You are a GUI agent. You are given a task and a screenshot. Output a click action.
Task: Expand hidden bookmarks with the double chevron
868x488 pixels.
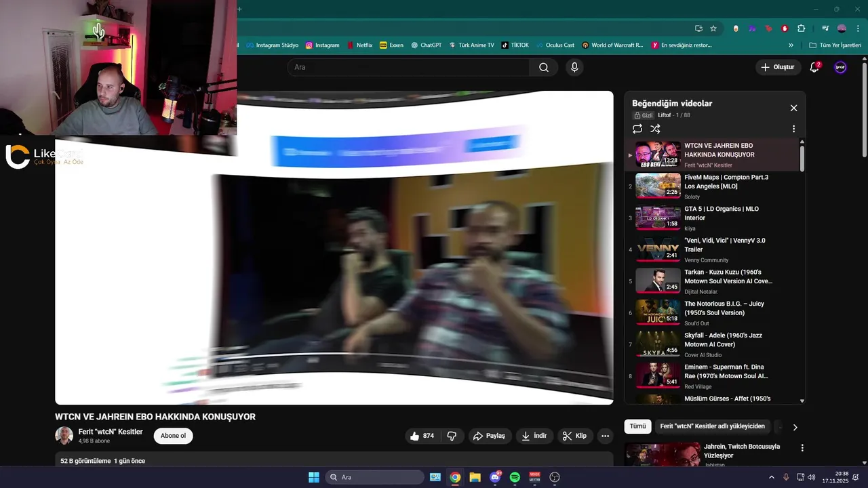click(791, 45)
